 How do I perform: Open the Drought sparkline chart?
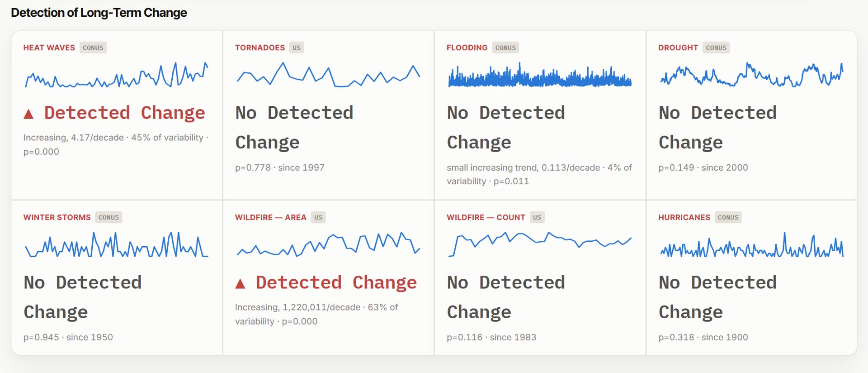click(x=751, y=75)
